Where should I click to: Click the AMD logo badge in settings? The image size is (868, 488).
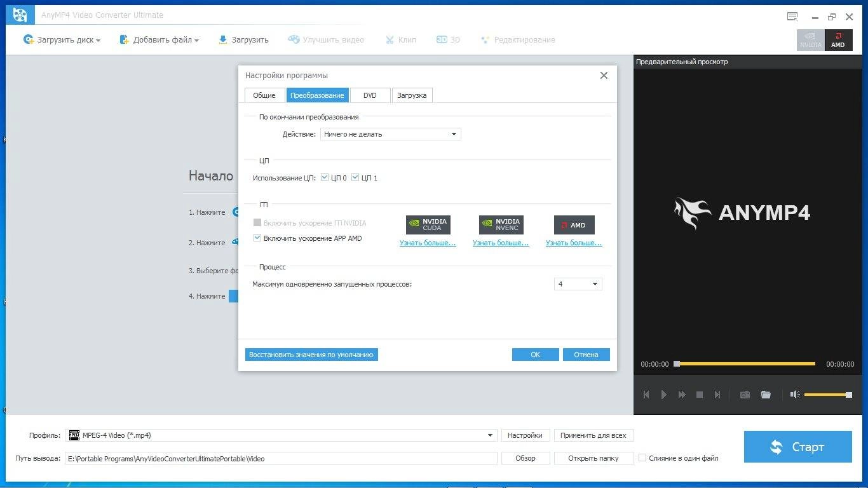point(574,225)
